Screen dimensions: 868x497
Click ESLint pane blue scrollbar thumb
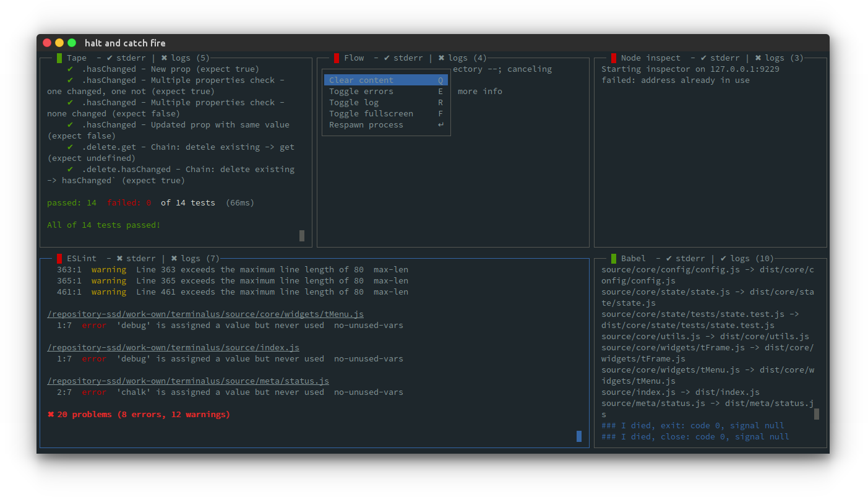579,436
